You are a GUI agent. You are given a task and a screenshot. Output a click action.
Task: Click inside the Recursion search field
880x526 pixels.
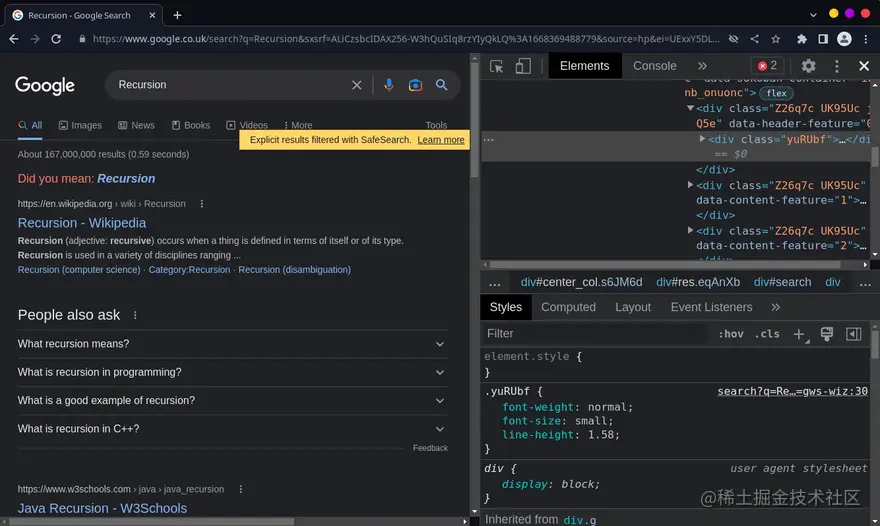(230, 85)
